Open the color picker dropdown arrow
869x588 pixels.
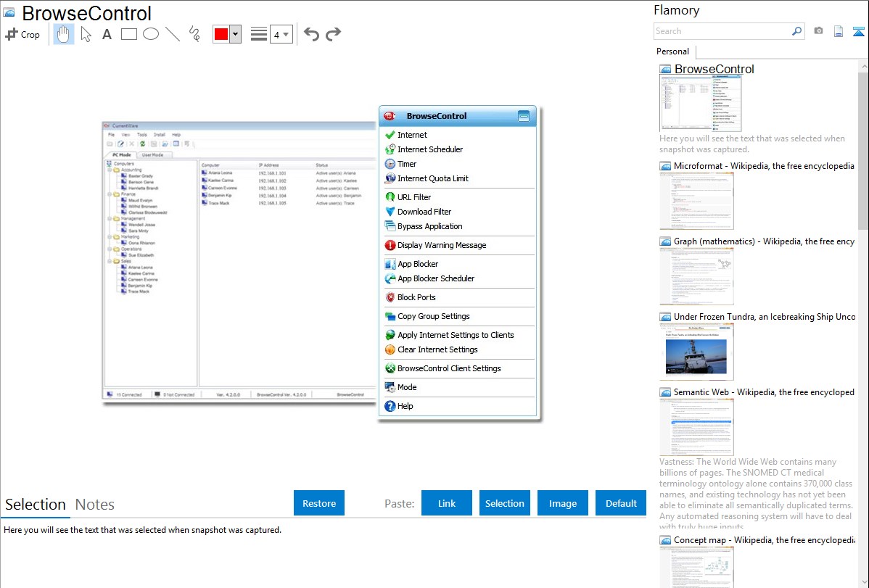pyautogui.click(x=235, y=34)
